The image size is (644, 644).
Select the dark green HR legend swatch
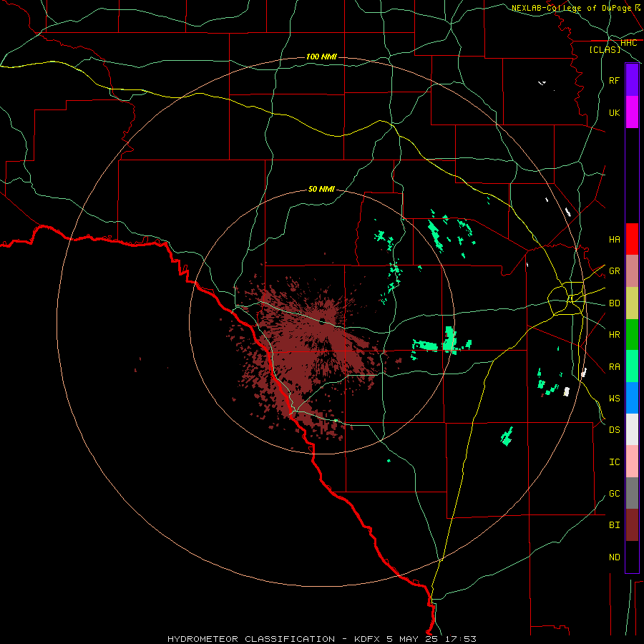pos(632,335)
